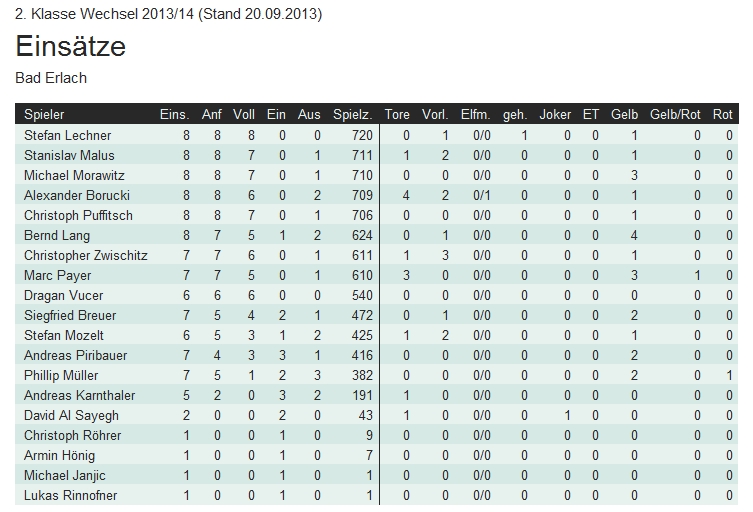Click the Einsätze page heading
Screen dimensions: 753x512
point(71,47)
